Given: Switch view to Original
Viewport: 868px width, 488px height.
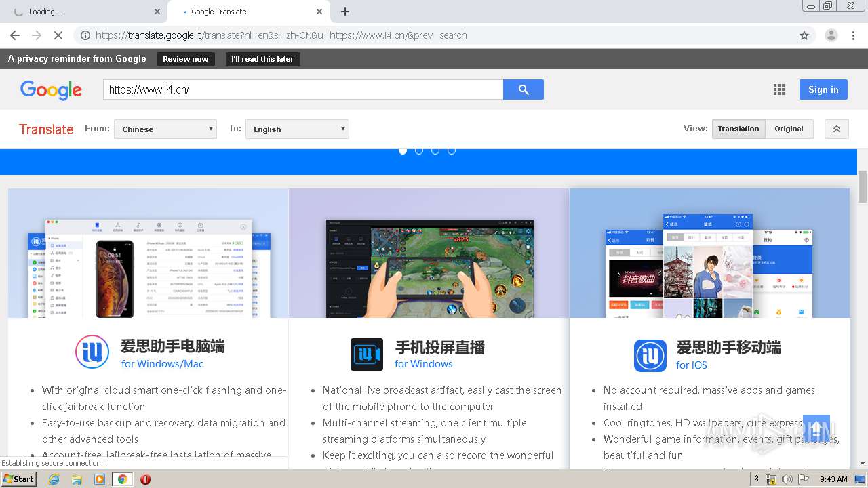Looking at the screenshot, I should click(x=789, y=129).
